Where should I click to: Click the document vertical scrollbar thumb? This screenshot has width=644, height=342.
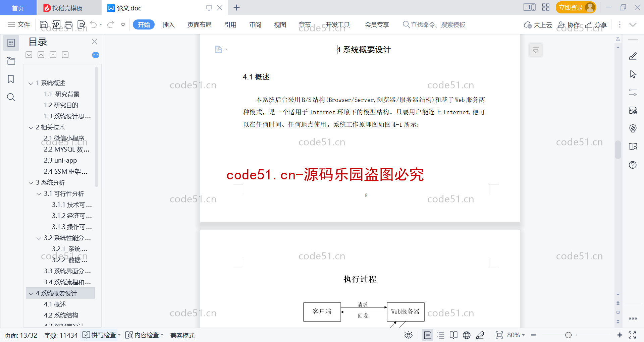tap(618, 150)
